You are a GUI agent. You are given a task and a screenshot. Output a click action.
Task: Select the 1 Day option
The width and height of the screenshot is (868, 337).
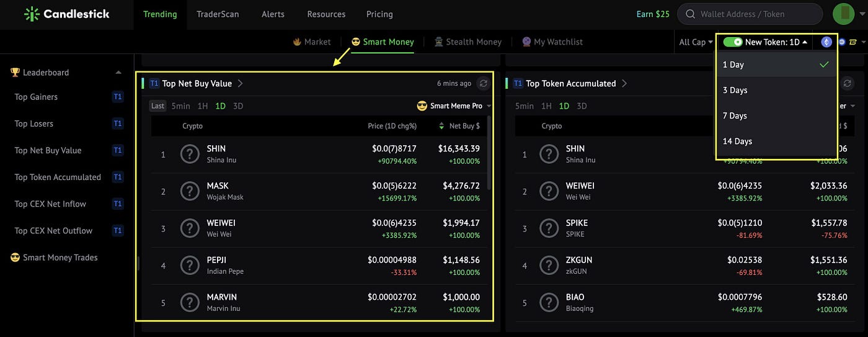point(776,65)
